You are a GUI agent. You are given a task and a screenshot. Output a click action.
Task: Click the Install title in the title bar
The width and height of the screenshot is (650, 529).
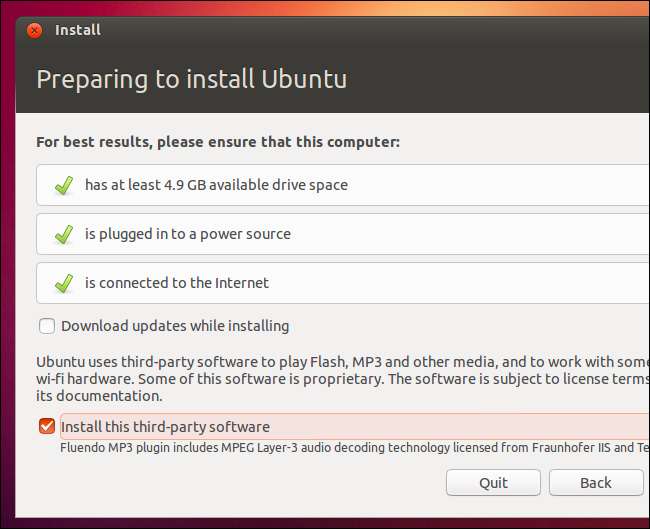[x=78, y=30]
